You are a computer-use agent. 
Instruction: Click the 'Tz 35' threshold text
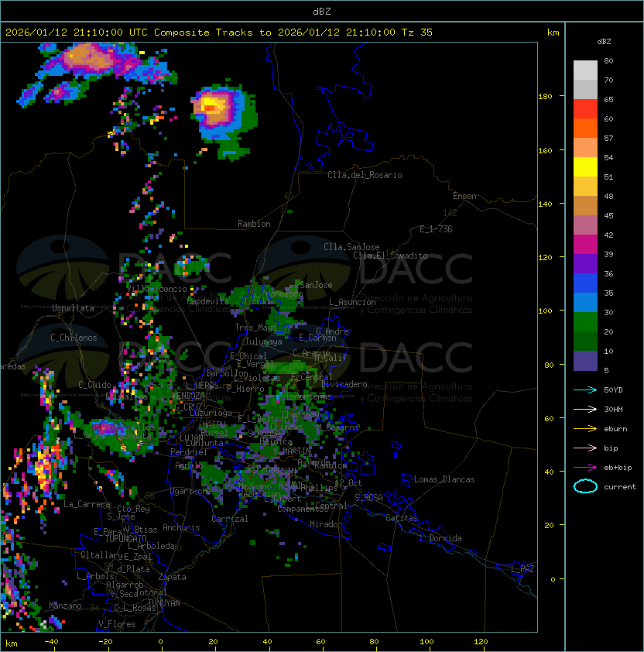tap(417, 33)
